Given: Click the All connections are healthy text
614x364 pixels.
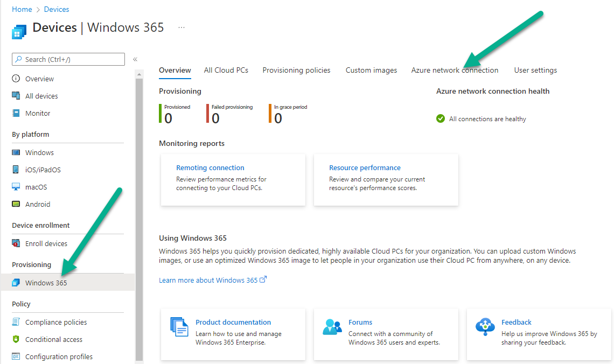Looking at the screenshot, I should (487, 119).
